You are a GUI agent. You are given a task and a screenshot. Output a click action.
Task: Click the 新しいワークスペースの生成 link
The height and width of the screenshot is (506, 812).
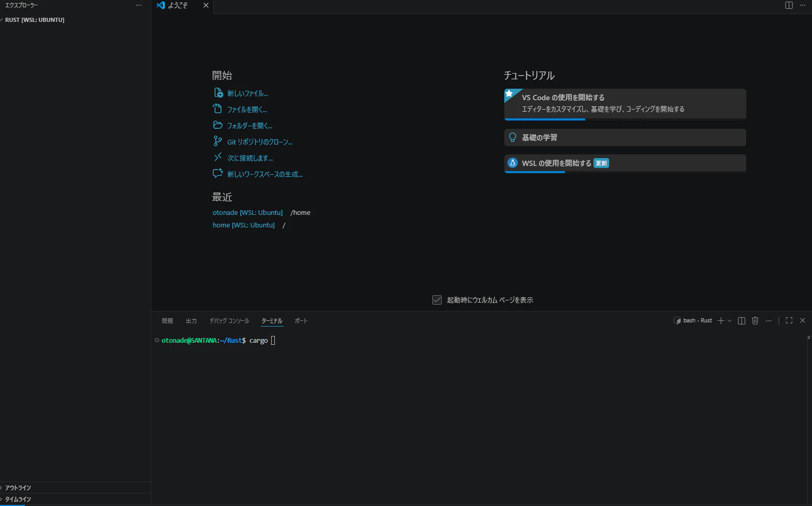[265, 174]
